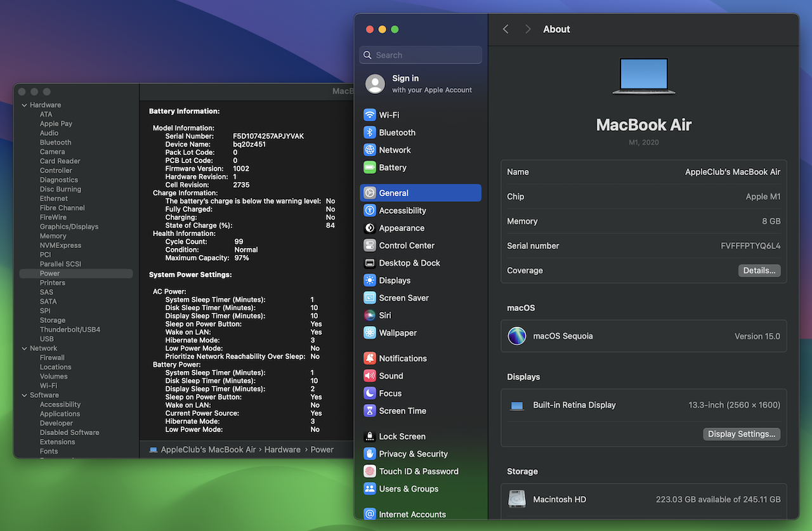The image size is (812, 531).
Task: Click the Built-in Retina Display monitor icon
Action: pyautogui.click(x=517, y=405)
